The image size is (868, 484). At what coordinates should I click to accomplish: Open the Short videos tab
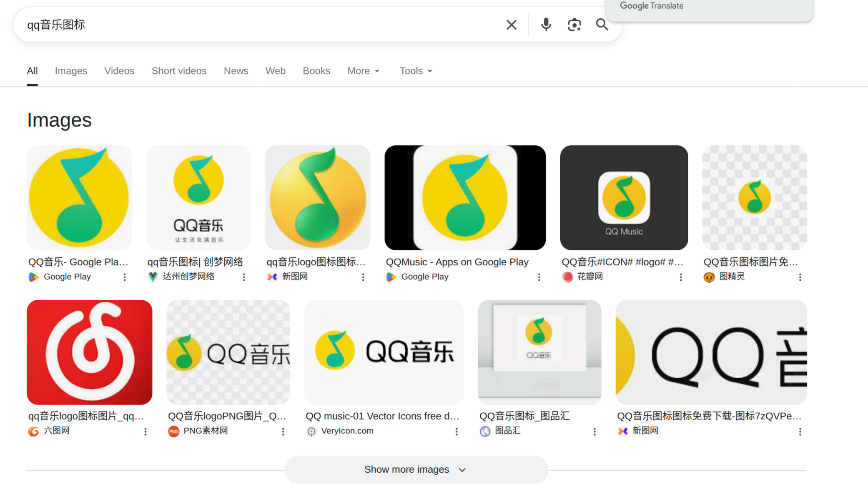click(179, 71)
